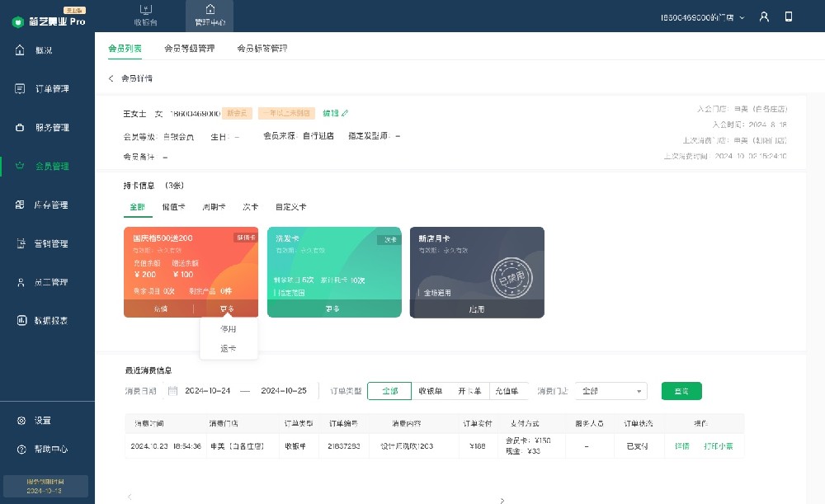Open 更多 menu on the 洗发卡 card

click(334, 309)
